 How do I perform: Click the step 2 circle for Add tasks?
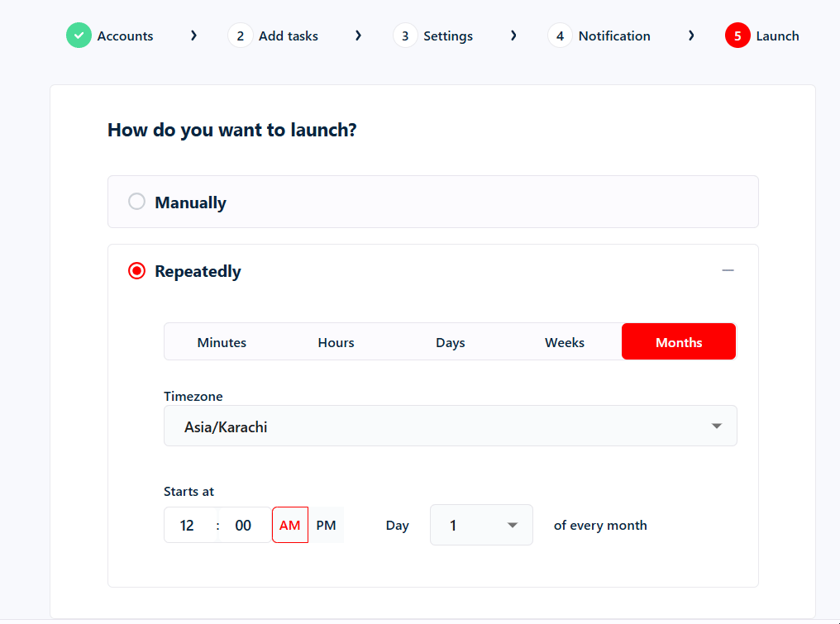point(240,36)
